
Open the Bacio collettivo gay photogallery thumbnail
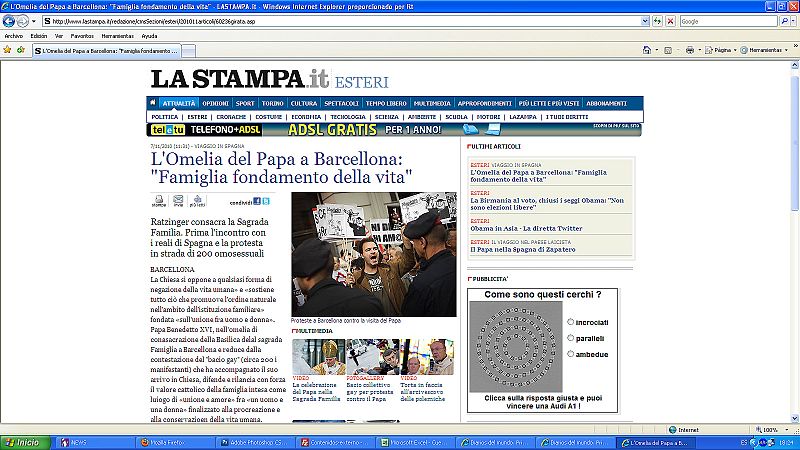tap(373, 357)
